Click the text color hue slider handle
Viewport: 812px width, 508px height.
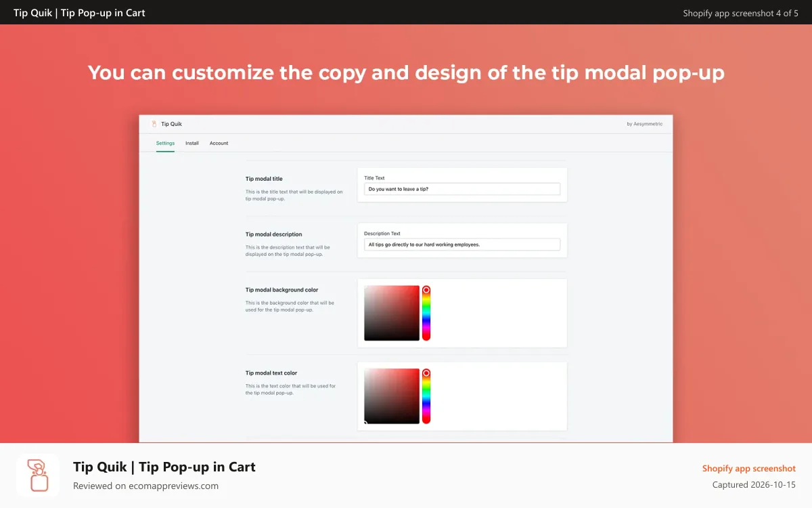tap(426, 373)
